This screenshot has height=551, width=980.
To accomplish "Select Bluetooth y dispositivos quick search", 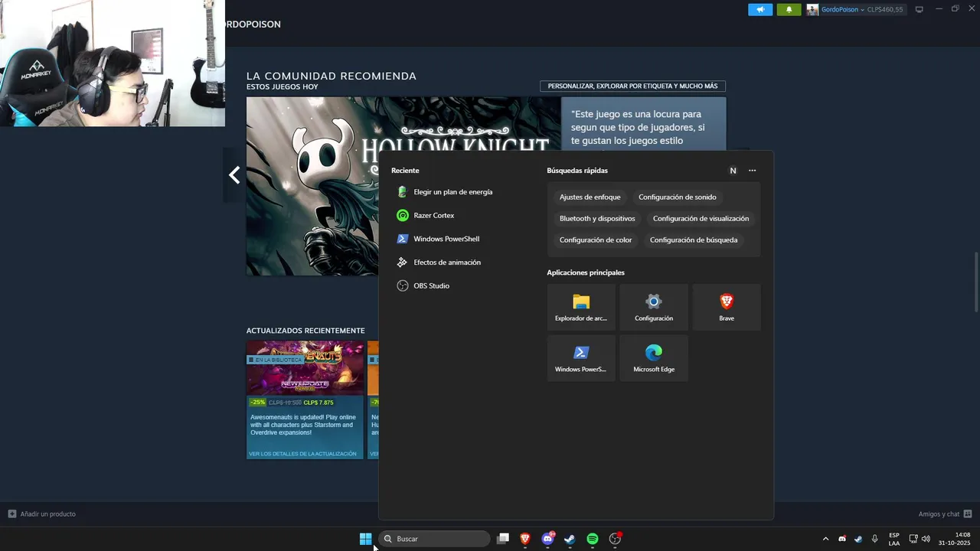I will click(x=597, y=219).
